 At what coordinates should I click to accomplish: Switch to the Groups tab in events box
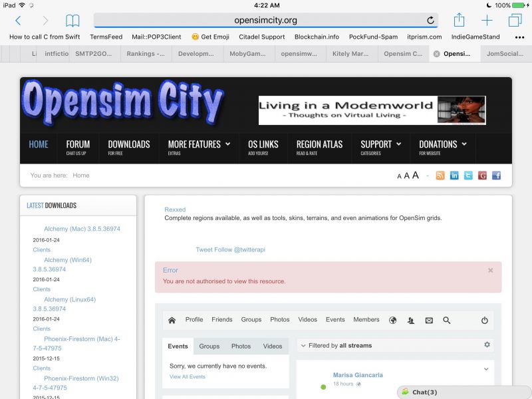209,346
